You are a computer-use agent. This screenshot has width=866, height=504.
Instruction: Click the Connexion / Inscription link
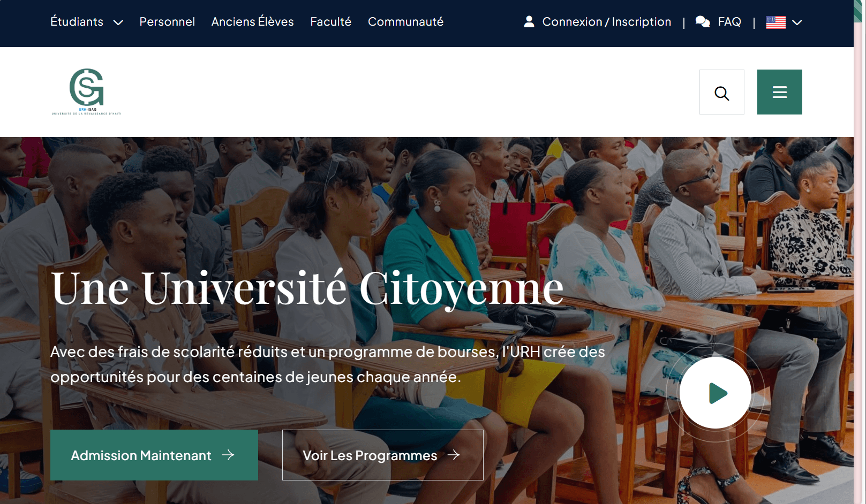[x=606, y=22]
